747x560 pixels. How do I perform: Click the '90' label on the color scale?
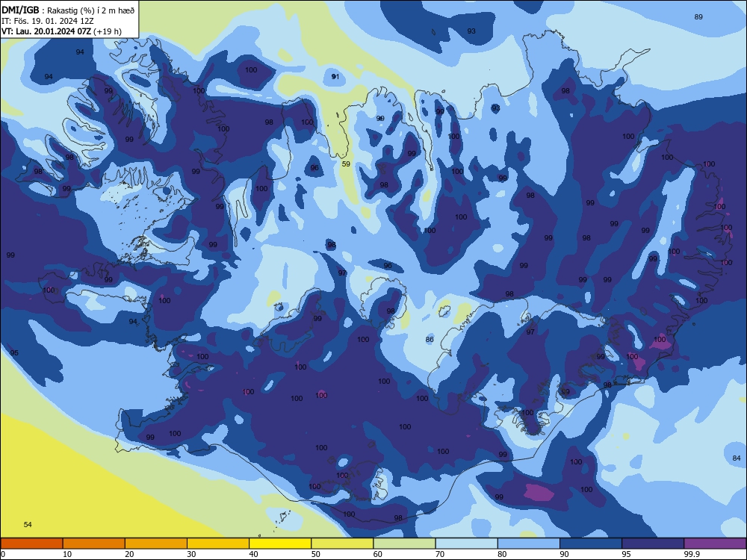pos(565,554)
